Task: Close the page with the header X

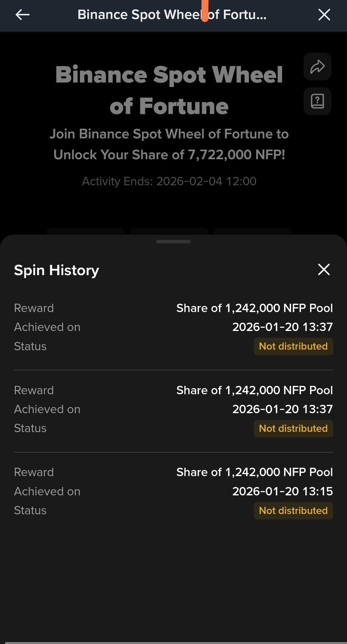Action: pyautogui.click(x=324, y=14)
